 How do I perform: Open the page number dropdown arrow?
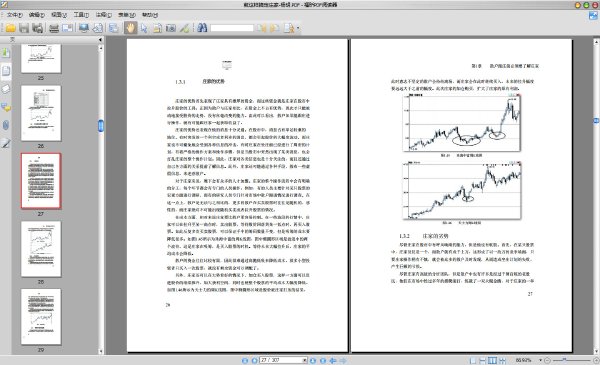305,360
